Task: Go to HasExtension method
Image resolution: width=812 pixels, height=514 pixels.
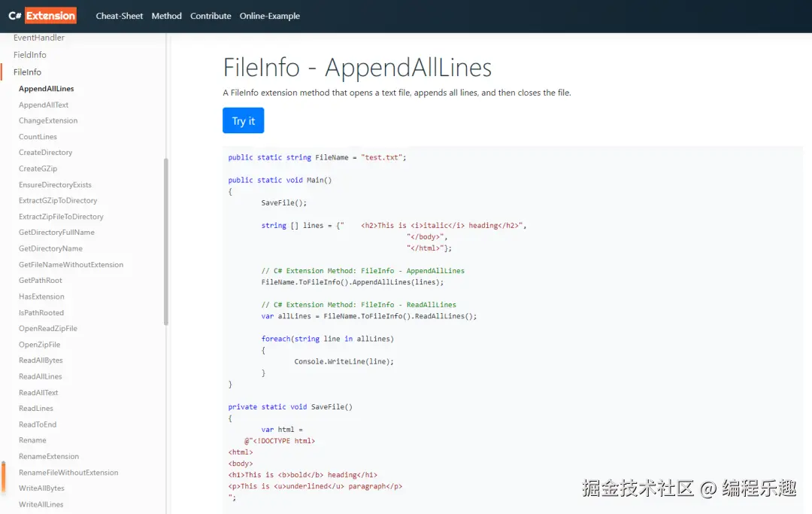Action: pos(41,297)
